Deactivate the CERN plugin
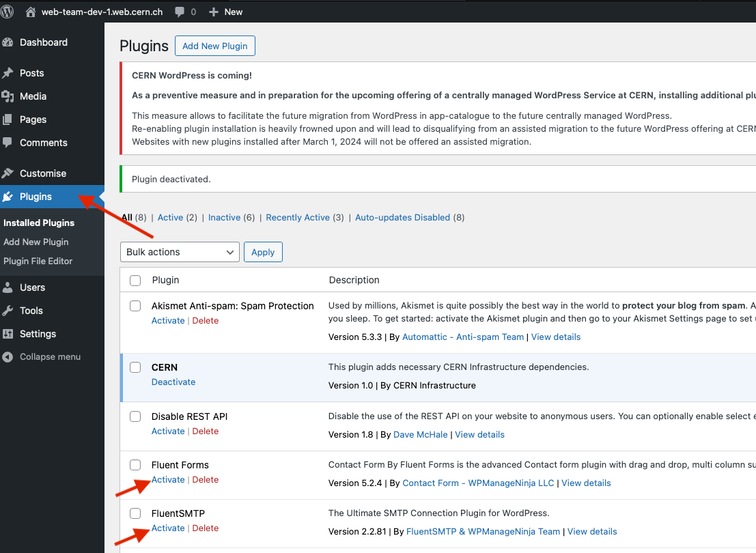The height and width of the screenshot is (553, 756). click(x=173, y=382)
